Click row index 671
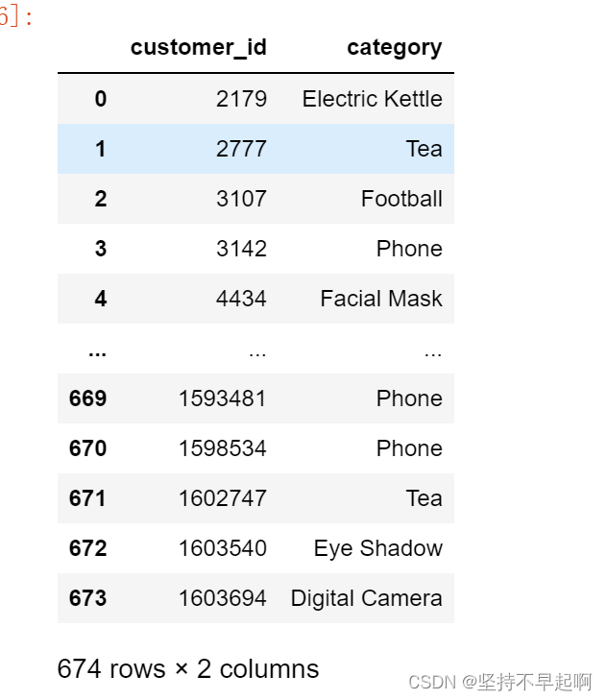Image resolution: width=607 pixels, height=700 pixels. [87, 498]
